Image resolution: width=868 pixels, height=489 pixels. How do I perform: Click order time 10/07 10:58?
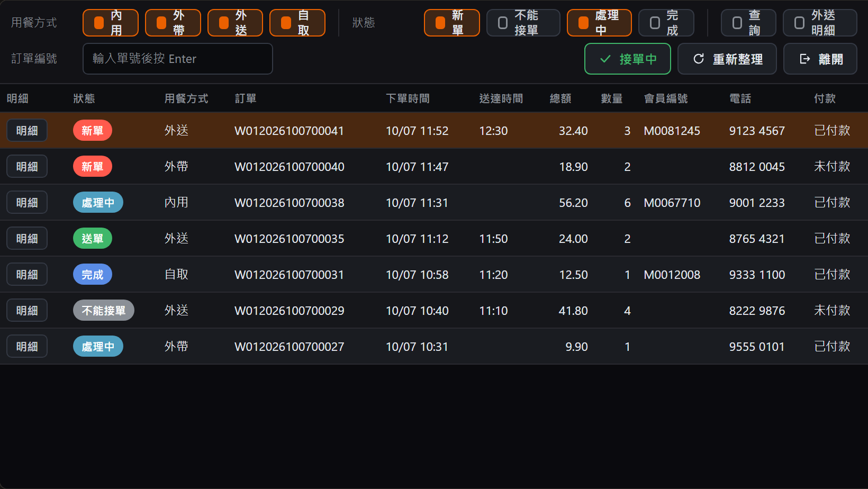tap(417, 275)
